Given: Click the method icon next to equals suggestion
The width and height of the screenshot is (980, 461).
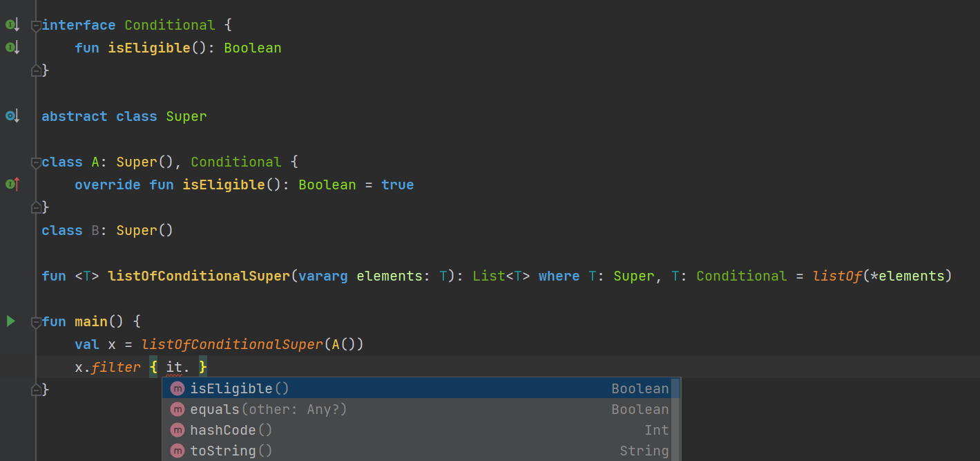Looking at the screenshot, I should (x=177, y=409).
